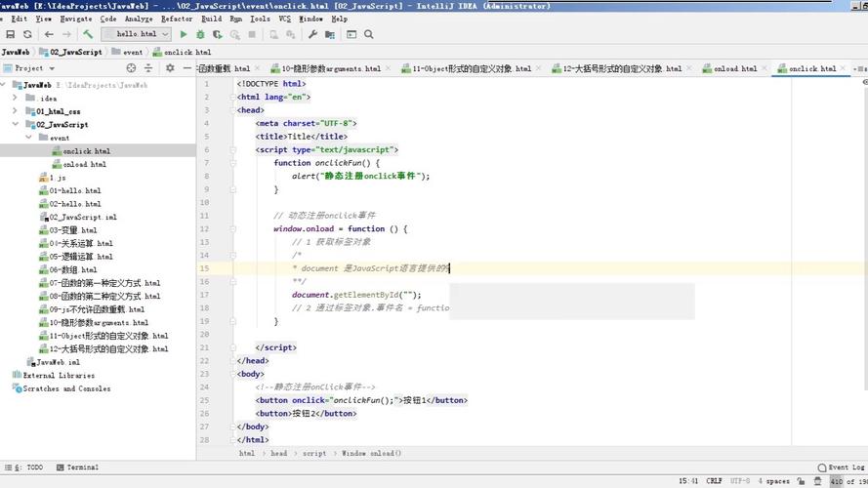Open Settings with the wrench icon
Viewport: 868px width, 488px height.
[x=312, y=34]
